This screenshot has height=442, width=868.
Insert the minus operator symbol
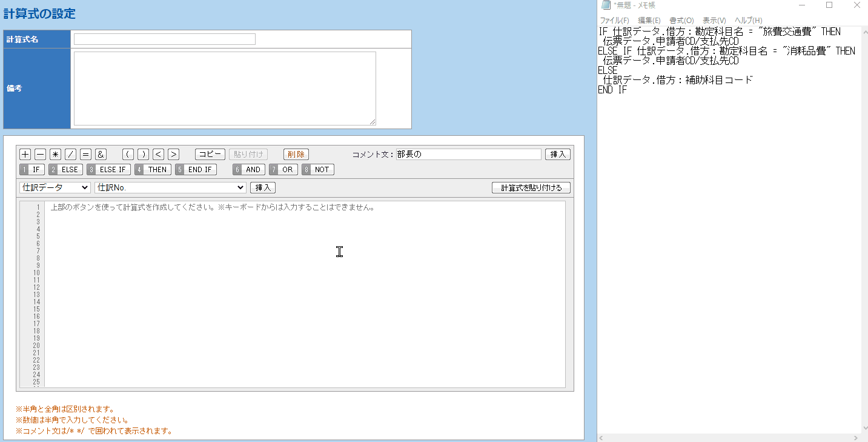(40, 154)
